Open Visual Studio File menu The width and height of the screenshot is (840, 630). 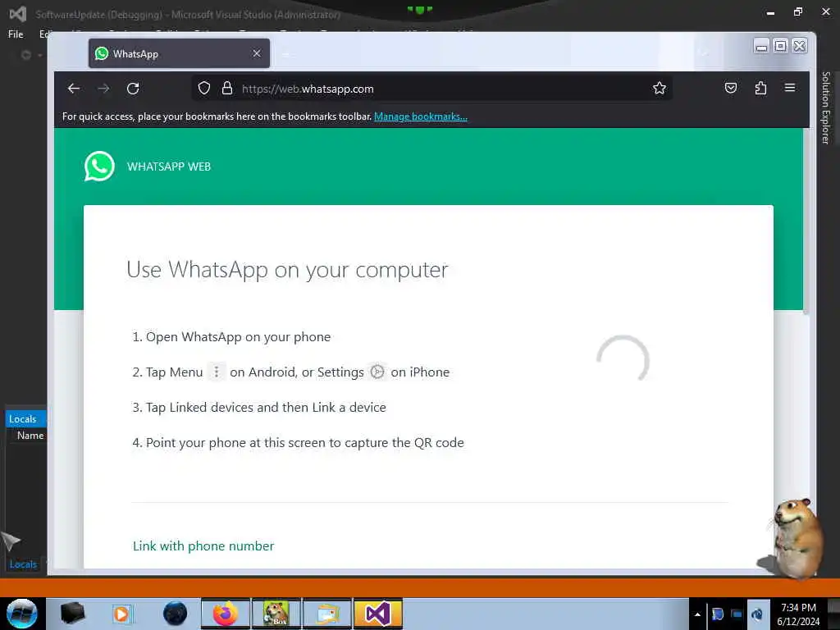(16, 34)
